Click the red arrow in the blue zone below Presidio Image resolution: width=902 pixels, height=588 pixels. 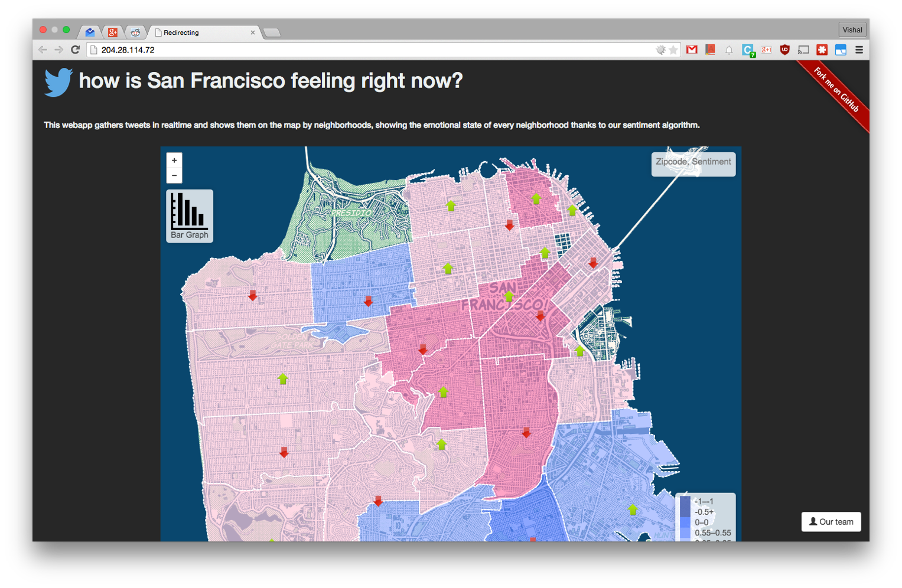[x=368, y=301]
